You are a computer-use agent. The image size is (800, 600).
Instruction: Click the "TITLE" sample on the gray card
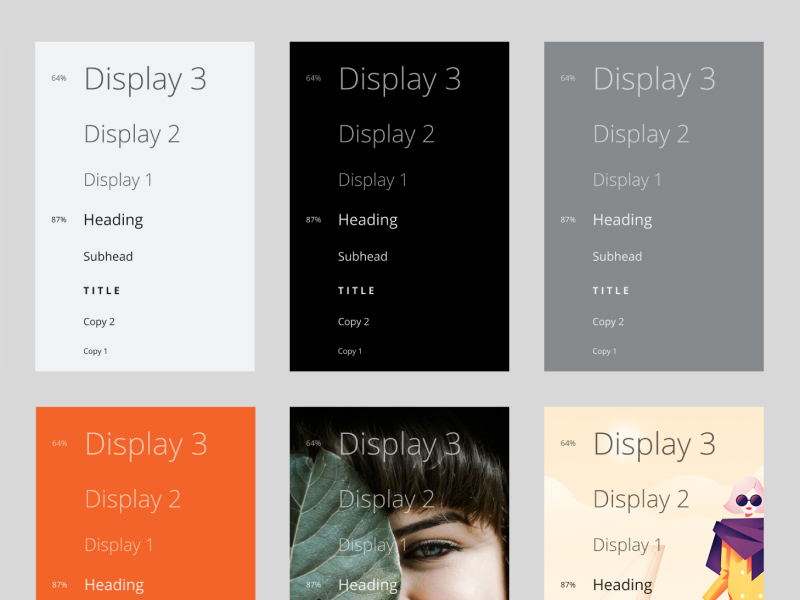tap(611, 291)
